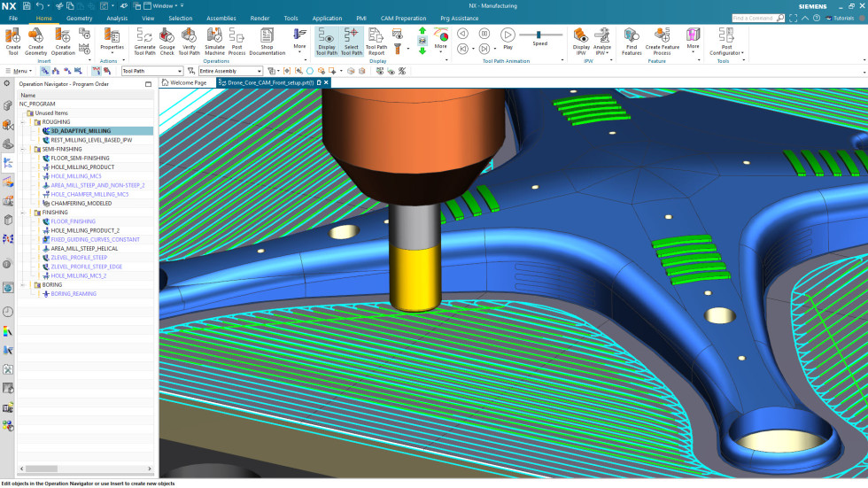The height and width of the screenshot is (488, 868).
Task: Open the Tutorials link
Action: tap(842, 18)
